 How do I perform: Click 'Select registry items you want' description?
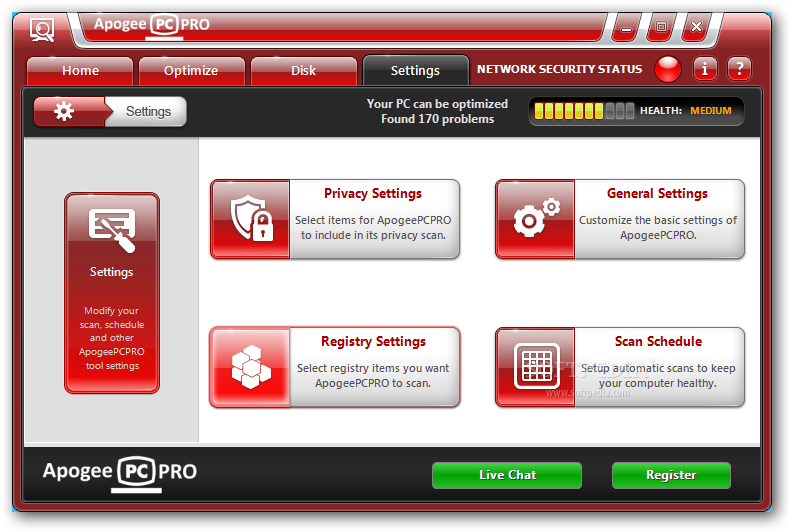point(373,375)
